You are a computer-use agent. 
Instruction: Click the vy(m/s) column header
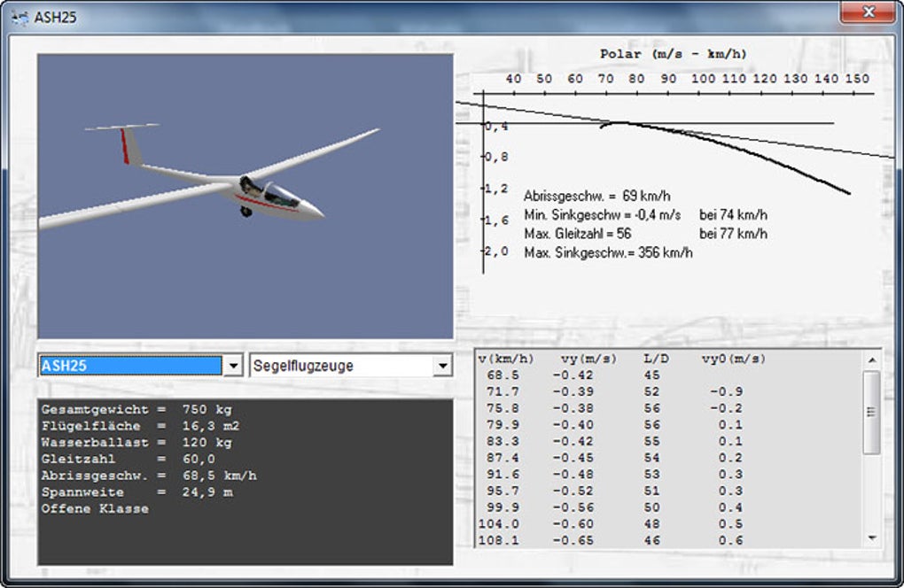pos(588,359)
